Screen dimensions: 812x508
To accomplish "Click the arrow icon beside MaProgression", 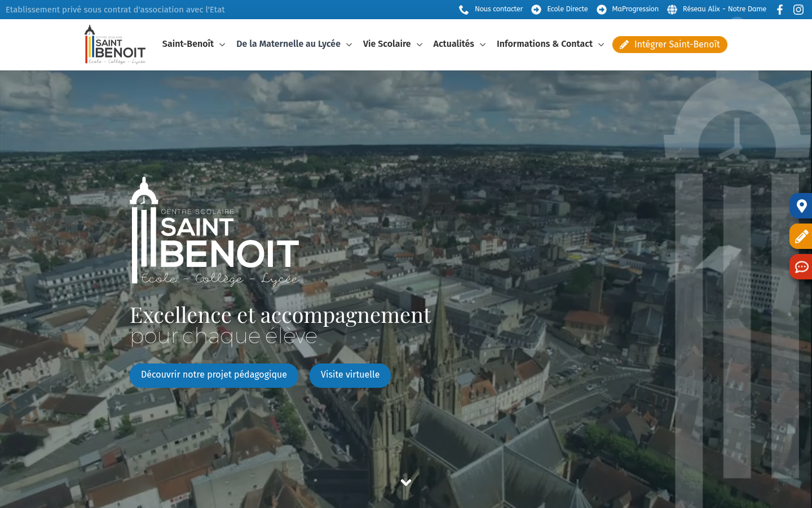I will point(602,10).
